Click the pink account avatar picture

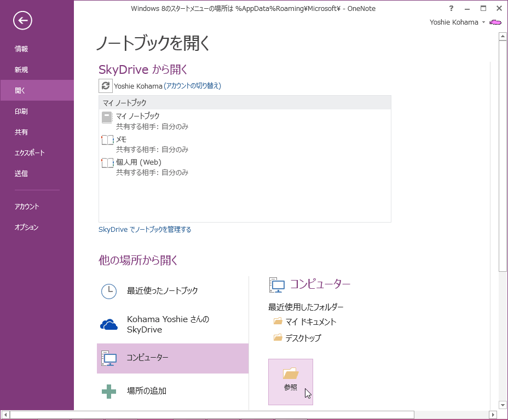pos(495,22)
